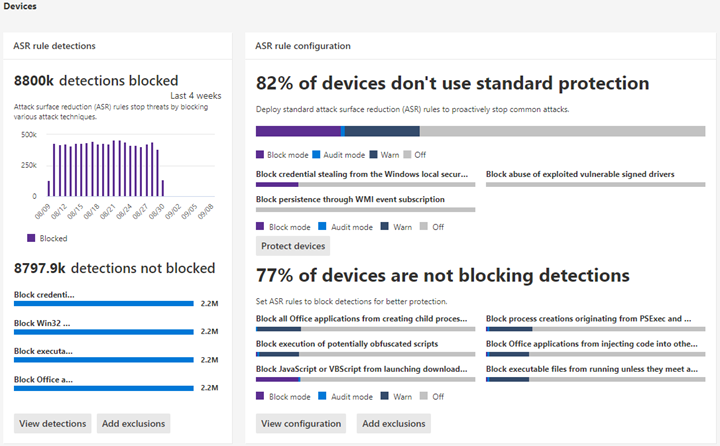Screen dimensions: 720x446
Task: Click Block execution of potentially obfuscated scripts
Action: [346, 344]
